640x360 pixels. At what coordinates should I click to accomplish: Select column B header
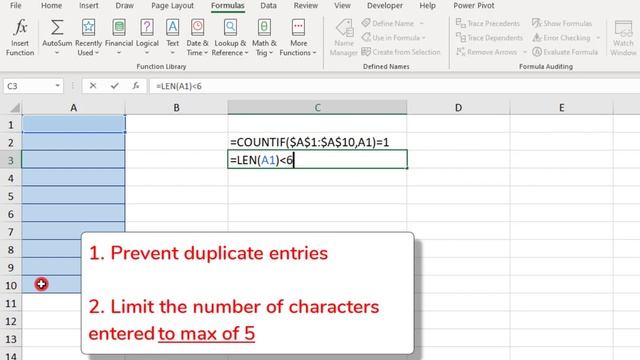click(x=176, y=107)
